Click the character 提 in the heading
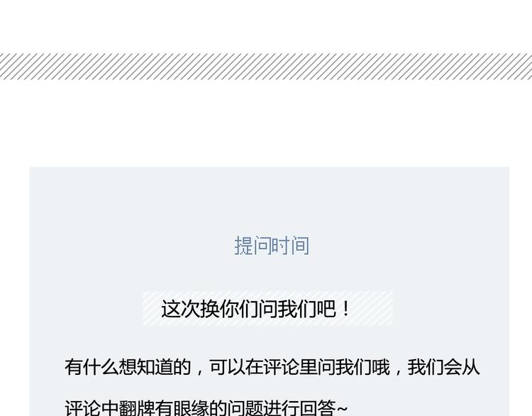The image size is (532, 416). pyautogui.click(x=243, y=246)
